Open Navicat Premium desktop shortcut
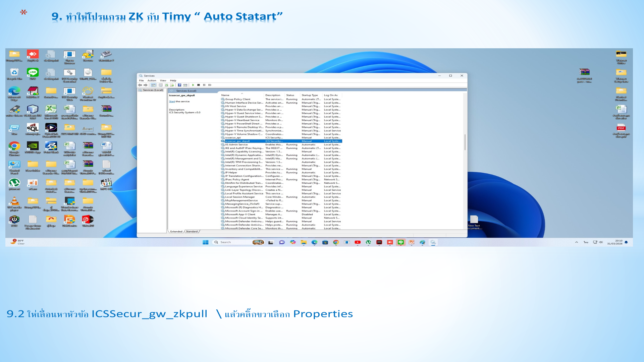Viewport: 644px width, 362px height. pyautogui.click(x=88, y=94)
